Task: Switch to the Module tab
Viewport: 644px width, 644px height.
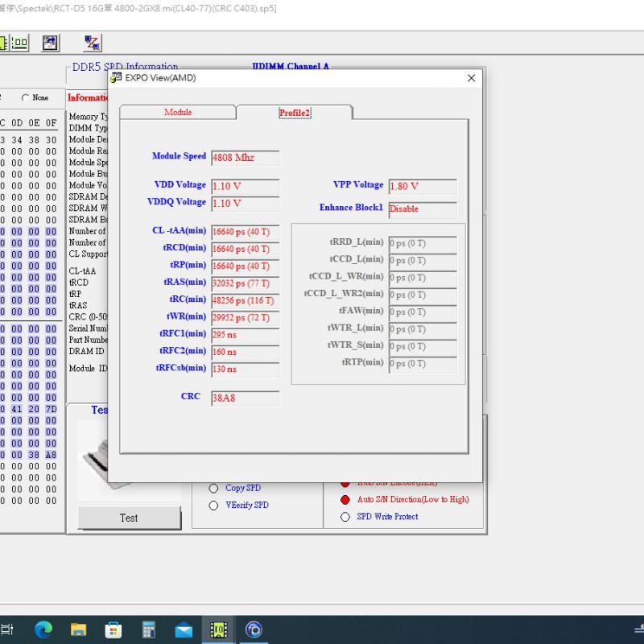Action: [178, 112]
